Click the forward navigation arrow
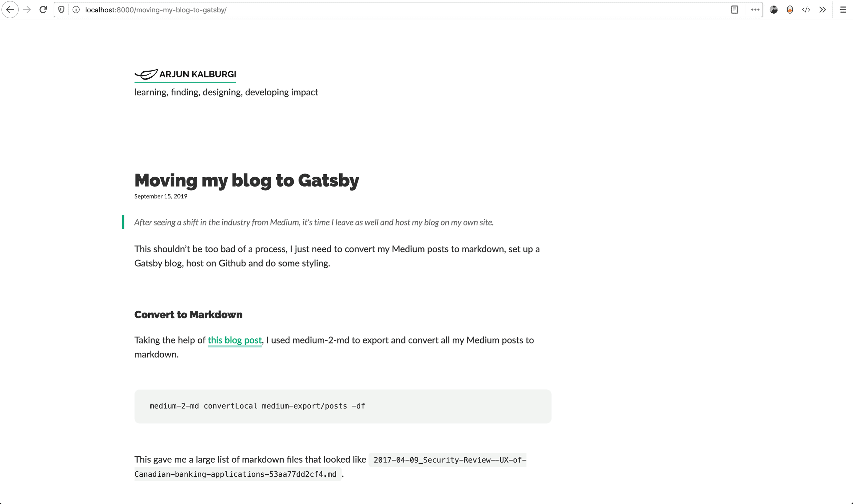The height and width of the screenshot is (504, 853). click(x=27, y=10)
